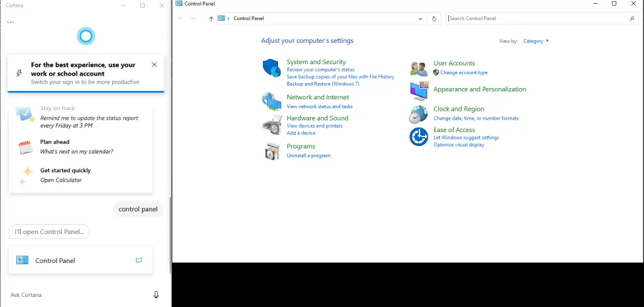
Task: Click the Forward arrow in Control Panel
Action: (x=192, y=18)
